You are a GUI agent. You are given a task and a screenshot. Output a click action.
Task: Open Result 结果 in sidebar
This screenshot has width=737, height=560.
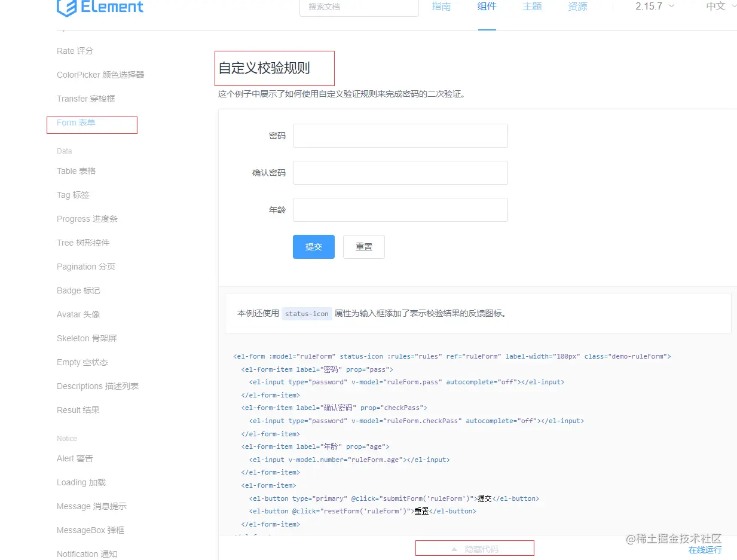(x=78, y=410)
